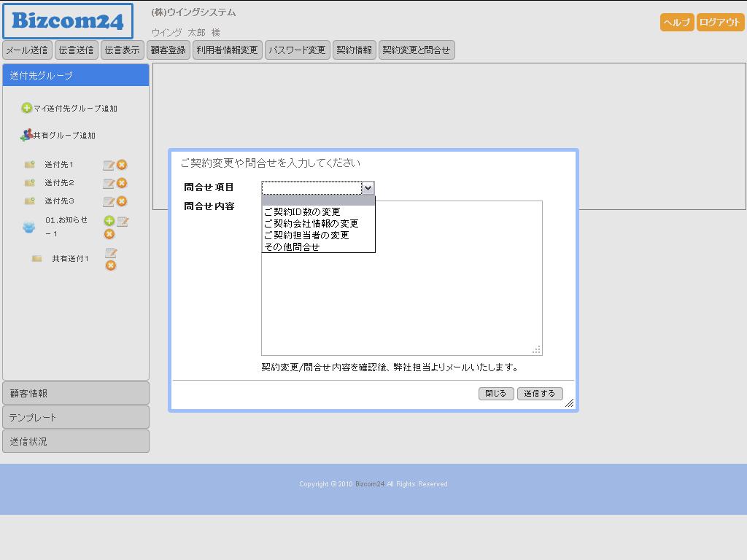This screenshot has width=747, height=560.
Task: Delete 送付先2 with its orange X icon
Action: tap(122, 183)
